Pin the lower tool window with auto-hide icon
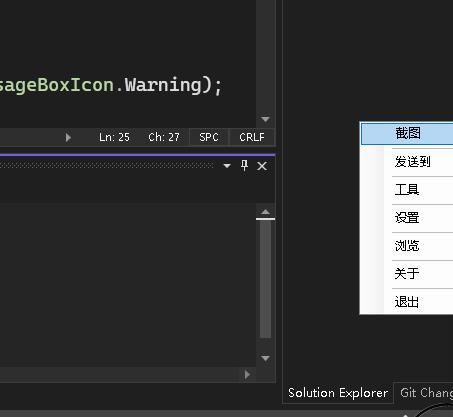The image size is (453, 417). tap(244, 165)
